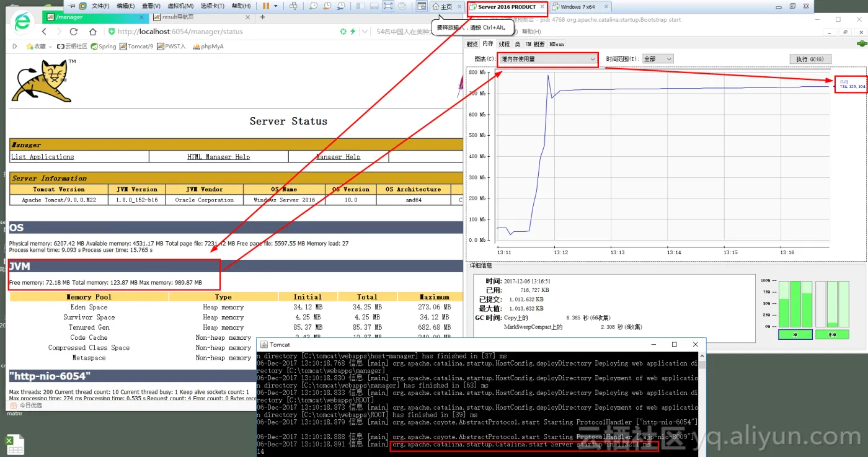
Task: Click the VMware pause virtual machine icon
Action: coord(266,6)
